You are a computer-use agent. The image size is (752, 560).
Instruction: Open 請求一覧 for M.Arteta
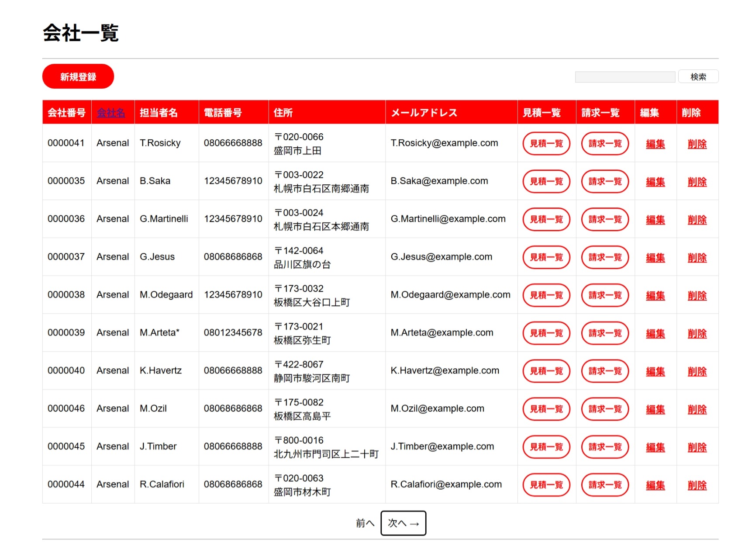(x=605, y=333)
